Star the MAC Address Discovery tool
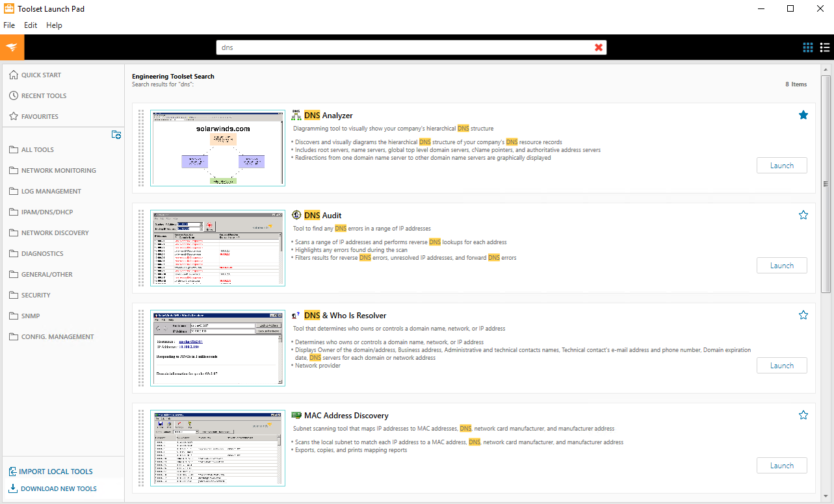The height and width of the screenshot is (504, 834). point(803,415)
